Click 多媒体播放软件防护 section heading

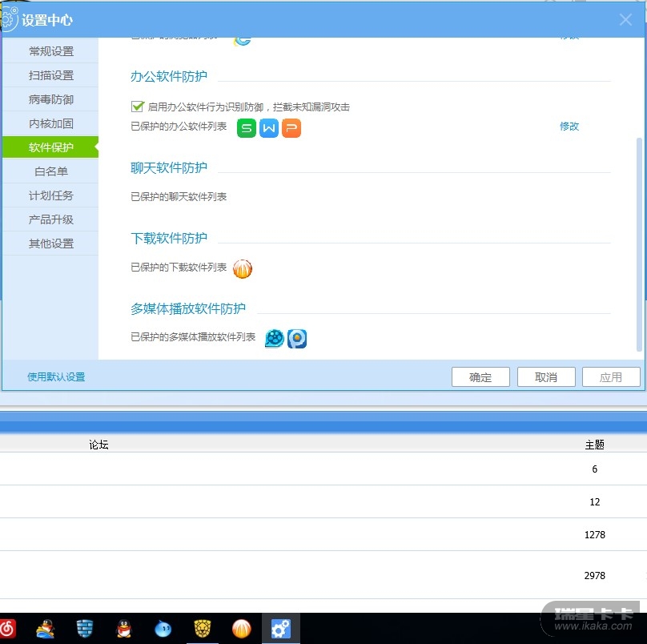click(188, 309)
